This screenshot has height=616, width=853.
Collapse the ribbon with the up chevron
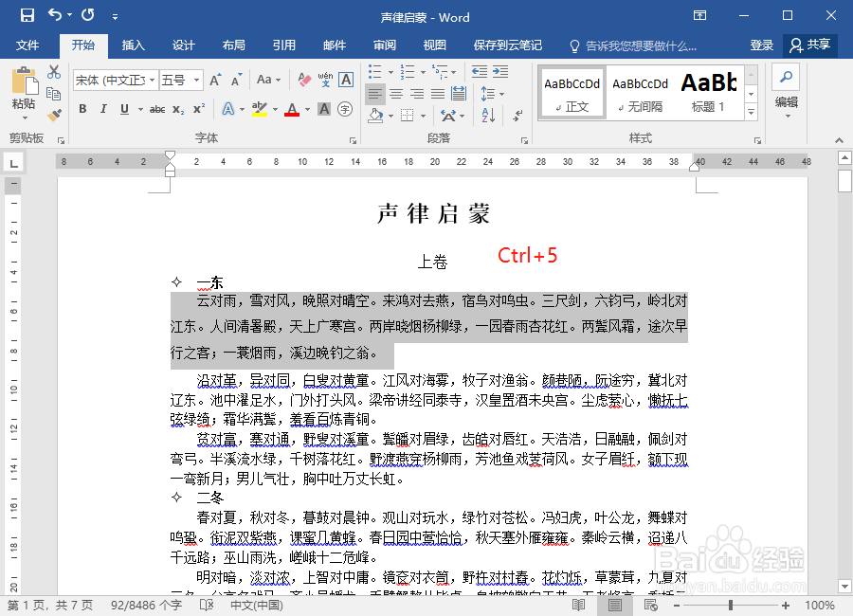tap(840, 140)
